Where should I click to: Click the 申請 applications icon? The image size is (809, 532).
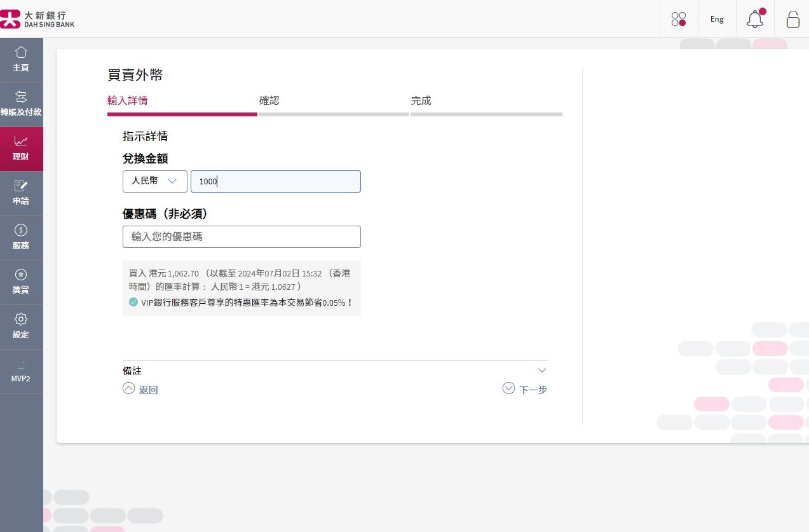click(x=21, y=193)
